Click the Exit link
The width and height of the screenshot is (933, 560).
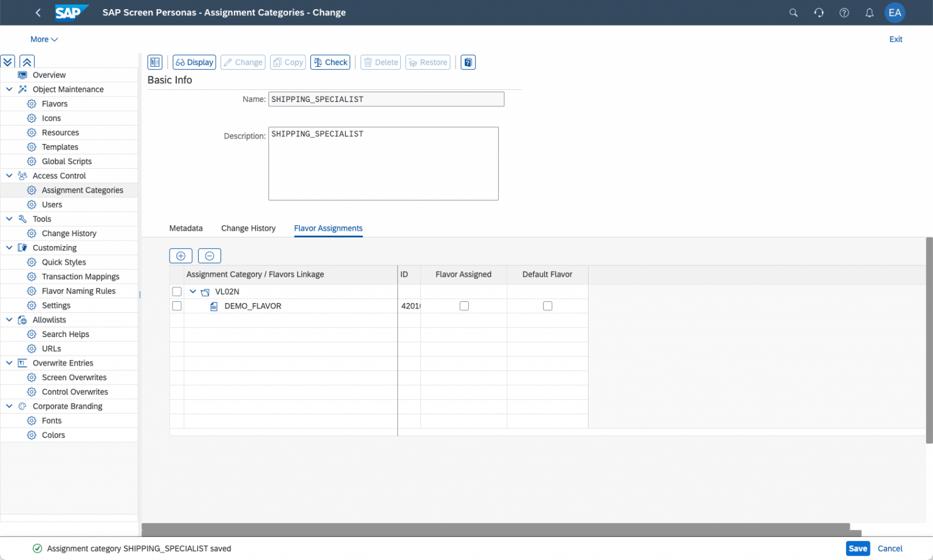[x=895, y=39]
